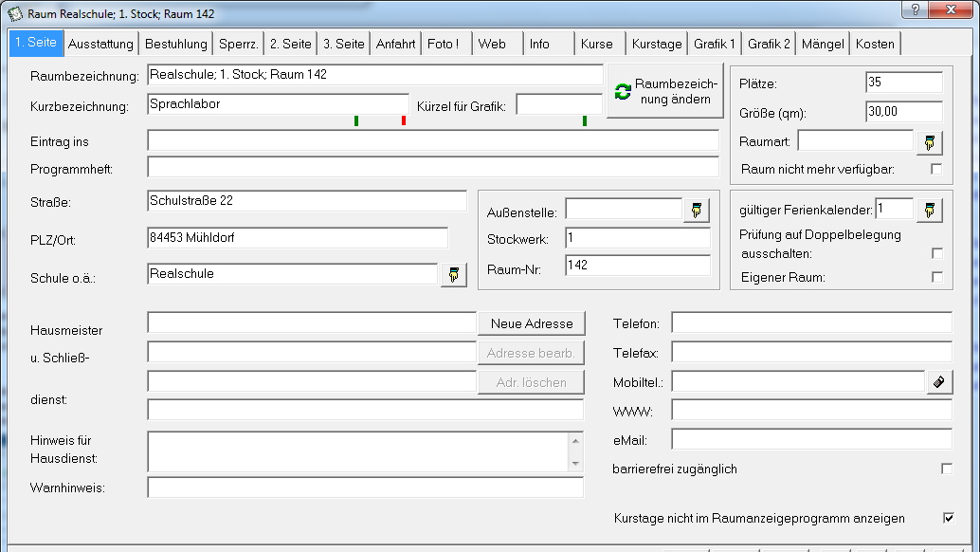Screen dimensions: 980x552
Task: Click the 'Adr. löschen' button
Action: (532, 382)
